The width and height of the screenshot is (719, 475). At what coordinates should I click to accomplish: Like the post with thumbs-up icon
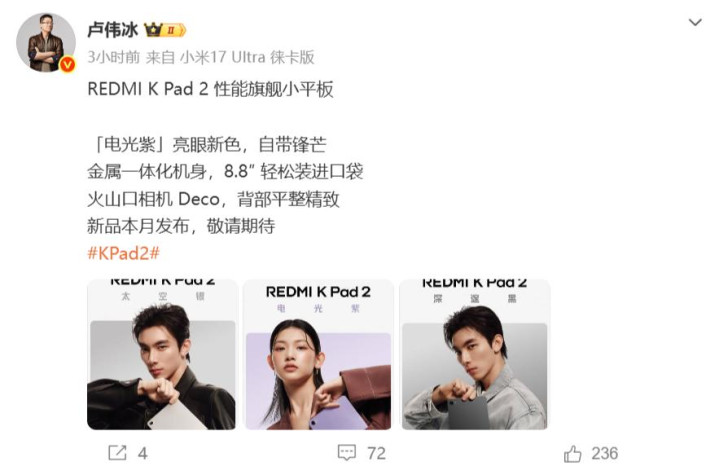coord(573,453)
